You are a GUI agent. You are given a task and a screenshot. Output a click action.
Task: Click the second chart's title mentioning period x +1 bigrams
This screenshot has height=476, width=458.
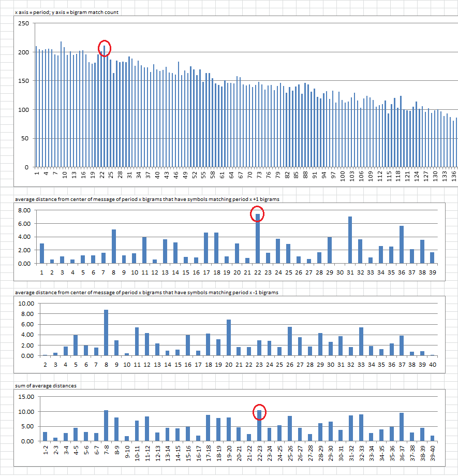coord(139,199)
